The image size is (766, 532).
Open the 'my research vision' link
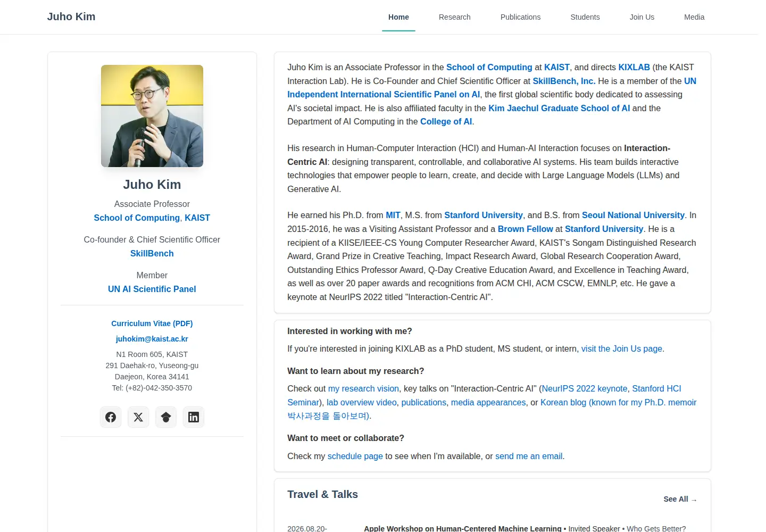click(x=363, y=388)
